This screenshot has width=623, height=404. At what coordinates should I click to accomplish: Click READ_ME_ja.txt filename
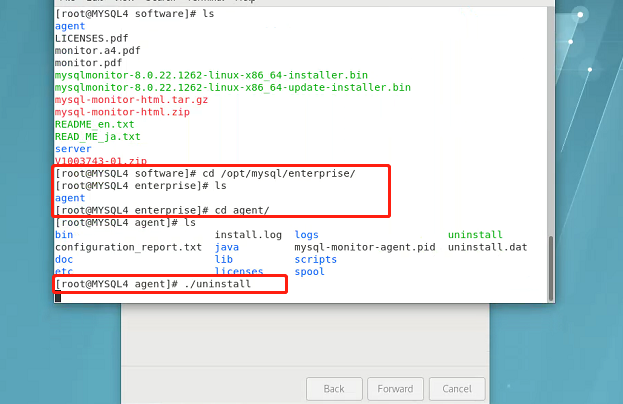(x=98, y=137)
